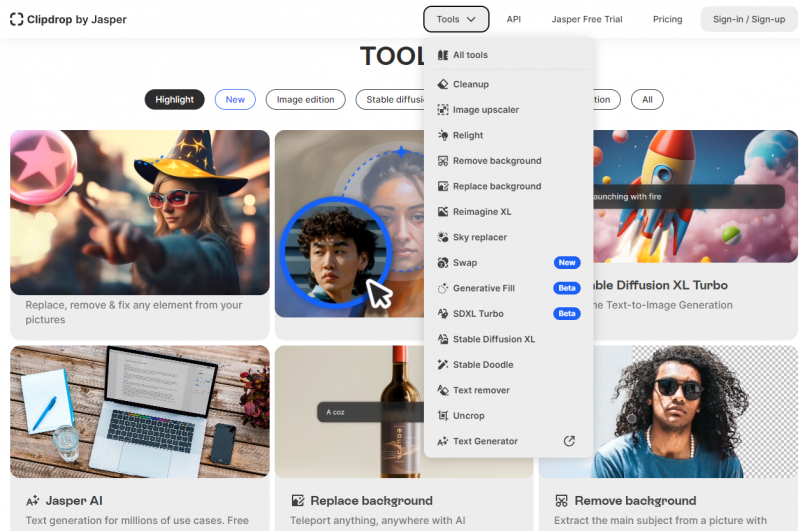Screen dimensions: 800x531
Task: Click the Text remover icon
Action: pyautogui.click(x=443, y=390)
